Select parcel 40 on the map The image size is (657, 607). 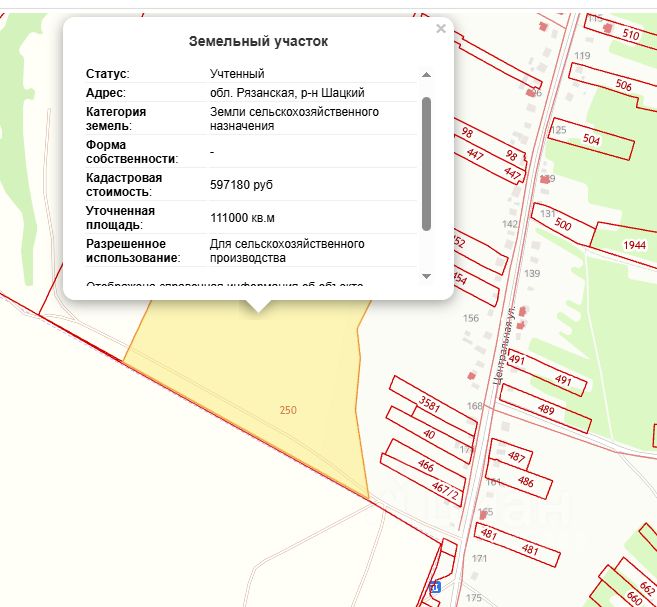click(x=429, y=434)
